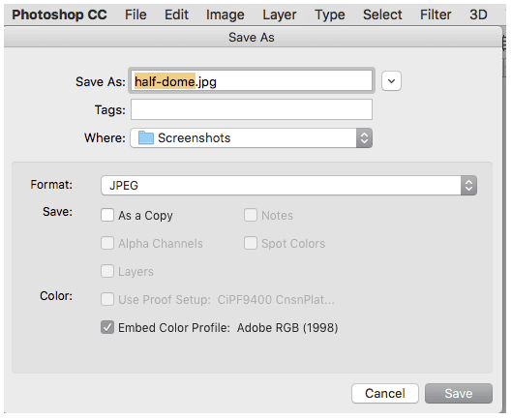Disable Embed Color Profile checkbox
This screenshot has width=512, height=420.
[107, 327]
